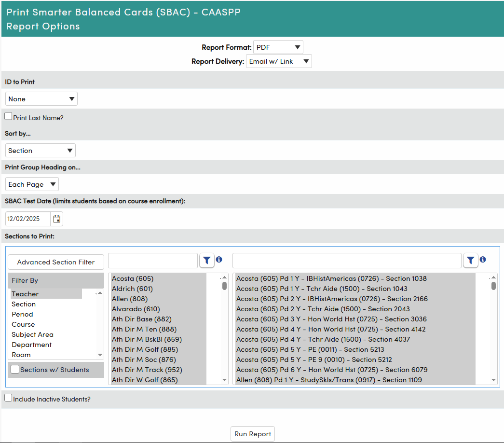This screenshot has height=443, width=504.
Task: Click the teacher list filter funnel icon
Action: coord(207,260)
